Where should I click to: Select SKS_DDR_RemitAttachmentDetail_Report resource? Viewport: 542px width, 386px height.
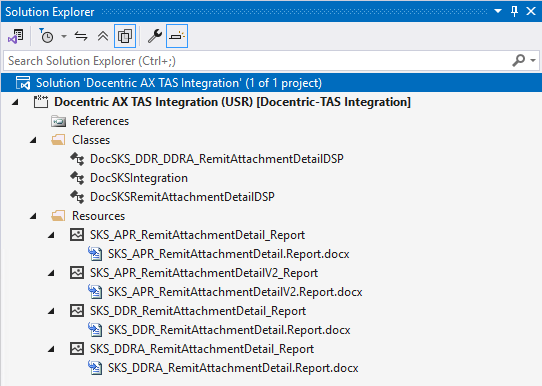tap(198, 311)
